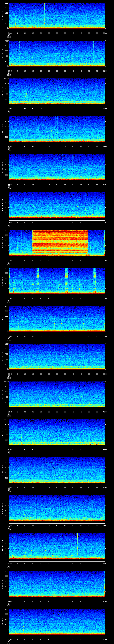
Task: Click the 46:00 end time label
Action: [x=105, y=639]
